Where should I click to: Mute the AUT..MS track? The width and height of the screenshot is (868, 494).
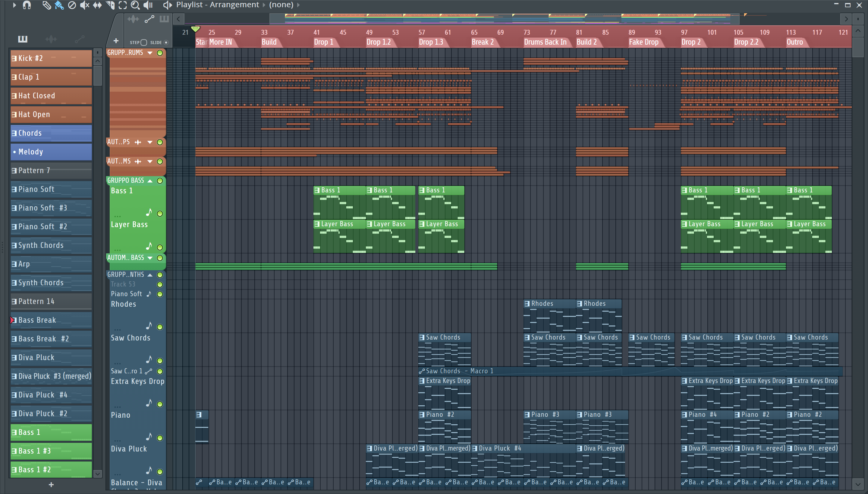click(160, 162)
